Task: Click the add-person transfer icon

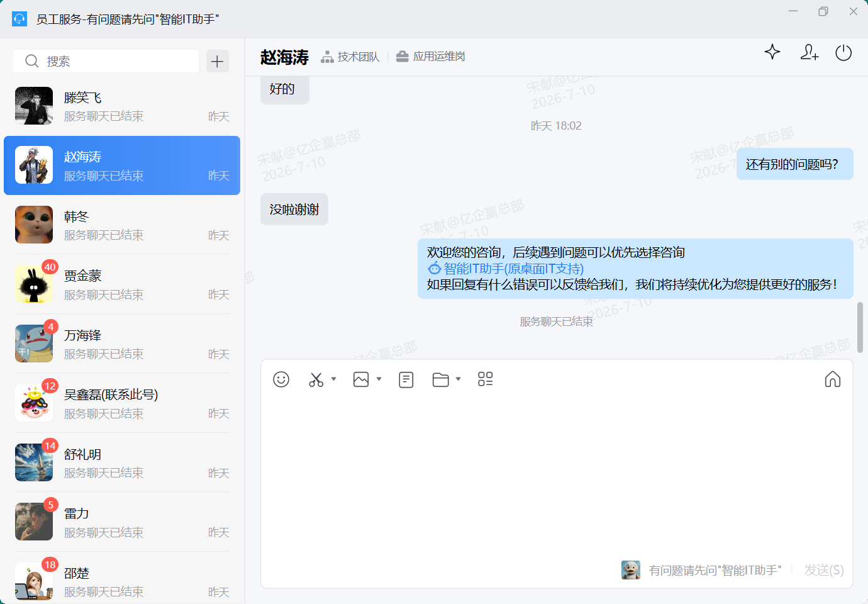Action: click(810, 52)
